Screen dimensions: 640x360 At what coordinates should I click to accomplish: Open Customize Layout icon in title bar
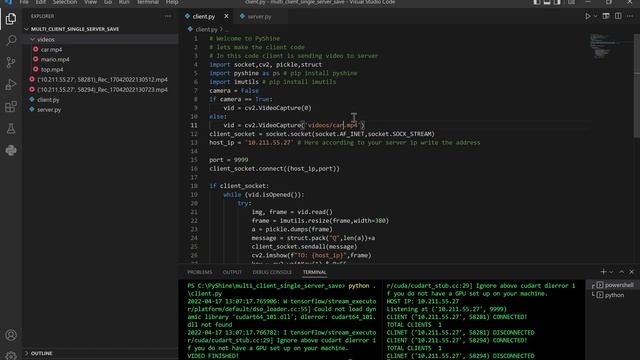[x=571, y=2]
